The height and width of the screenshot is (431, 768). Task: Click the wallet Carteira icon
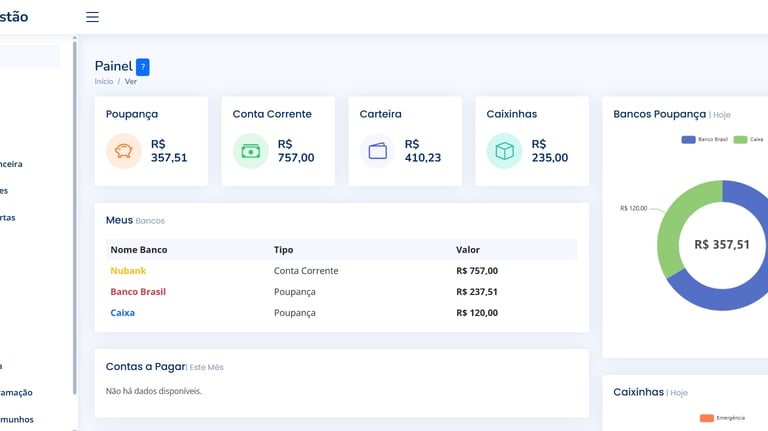click(x=378, y=151)
